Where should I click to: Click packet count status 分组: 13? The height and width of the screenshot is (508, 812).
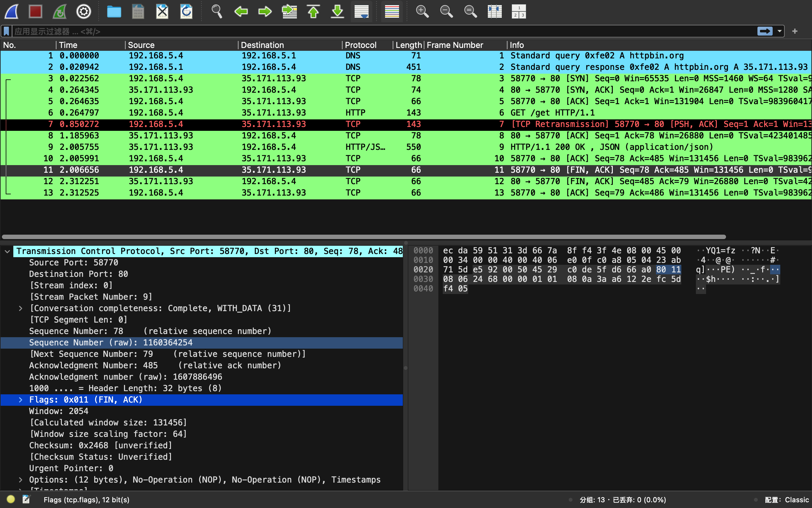pos(592,500)
